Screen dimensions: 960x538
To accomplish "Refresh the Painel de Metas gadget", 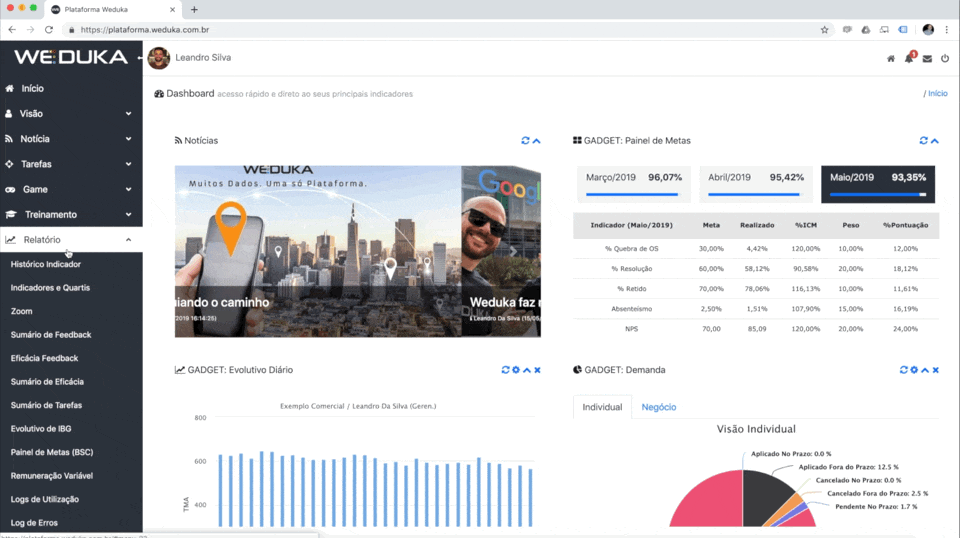I will coord(924,141).
